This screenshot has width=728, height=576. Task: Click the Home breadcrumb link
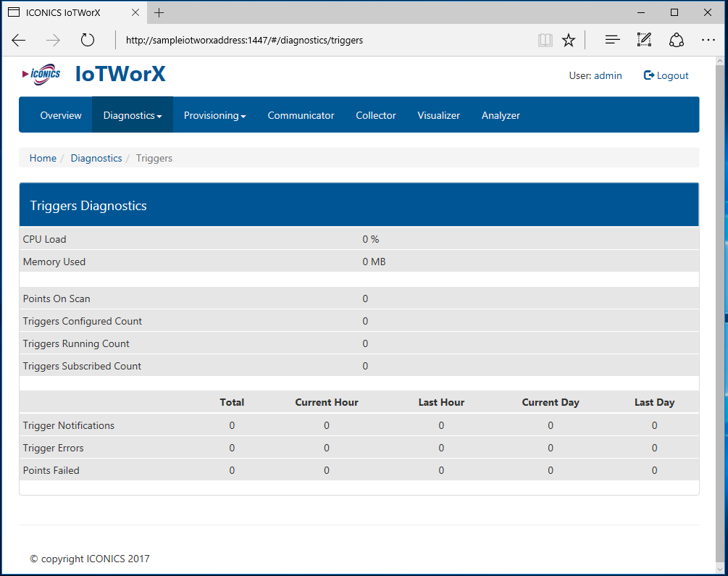43,158
